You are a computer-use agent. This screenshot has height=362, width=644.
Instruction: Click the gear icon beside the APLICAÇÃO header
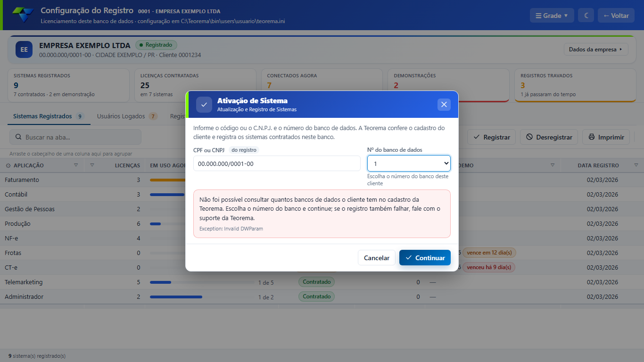[8, 165]
